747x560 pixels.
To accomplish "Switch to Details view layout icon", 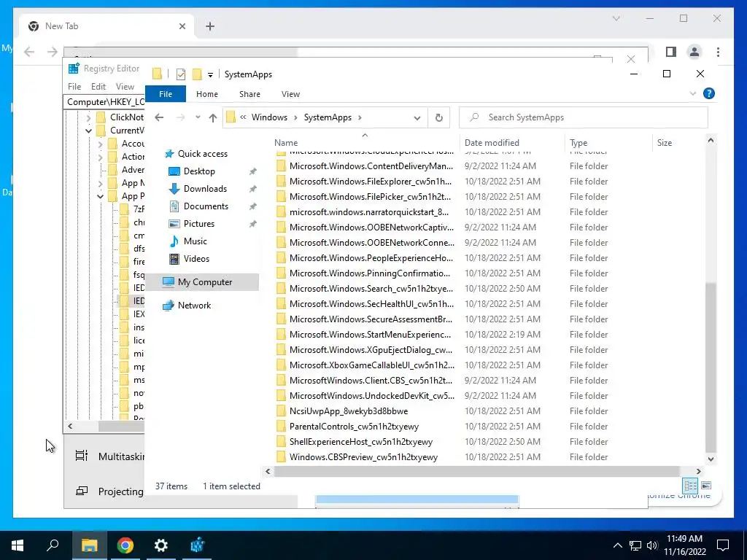I will pyautogui.click(x=690, y=486).
